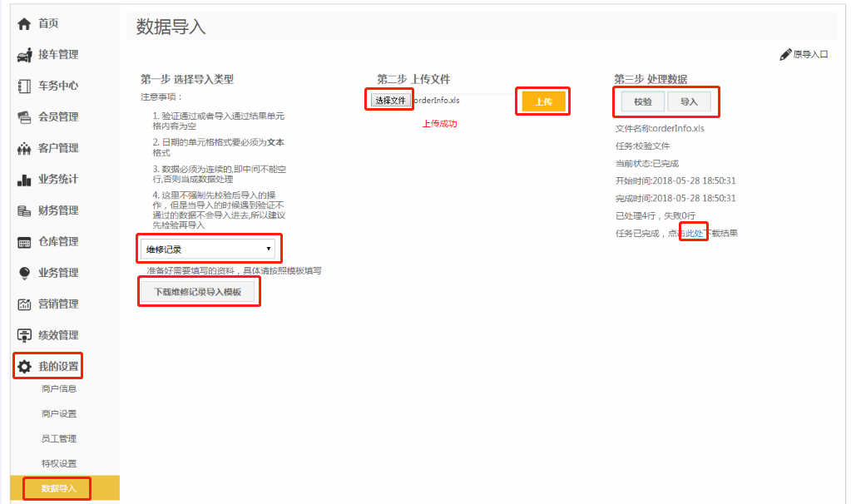The width and height of the screenshot is (851, 504).
Task: Click 下载维修记录导入模板 button
Action: [x=198, y=292]
